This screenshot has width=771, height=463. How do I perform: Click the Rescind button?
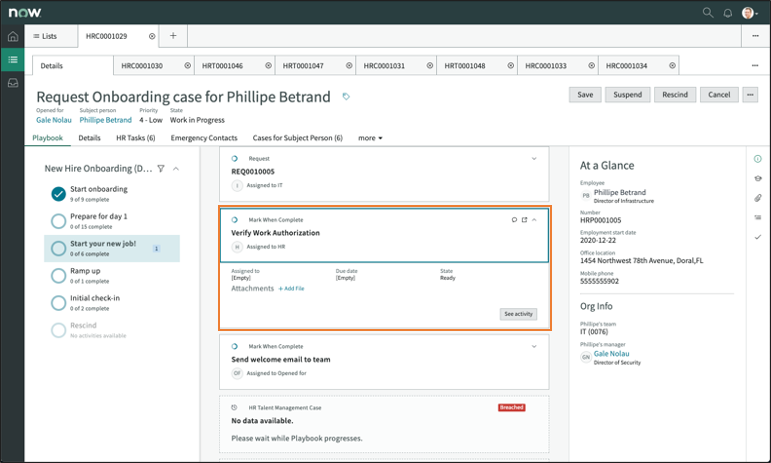(x=675, y=95)
